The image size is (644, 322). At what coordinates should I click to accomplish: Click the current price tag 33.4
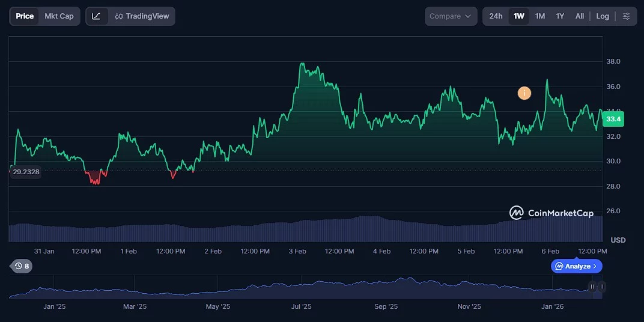pyautogui.click(x=613, y=119)
